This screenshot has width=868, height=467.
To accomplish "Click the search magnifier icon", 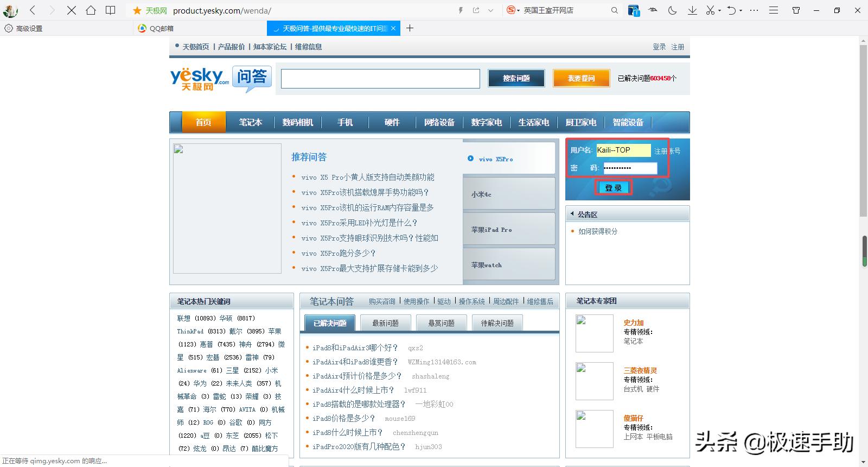I will point(615,10).
